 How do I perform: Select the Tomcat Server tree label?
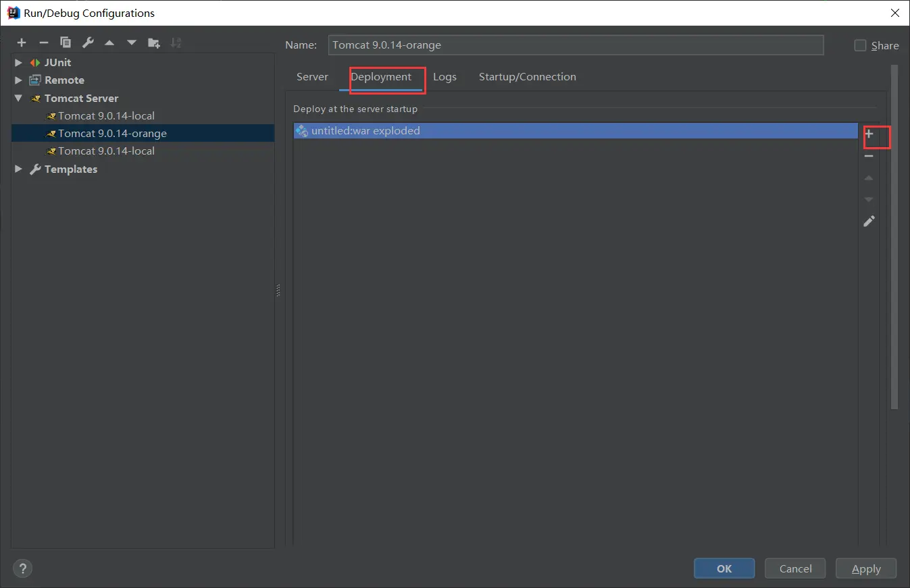(x=81, y=98)
